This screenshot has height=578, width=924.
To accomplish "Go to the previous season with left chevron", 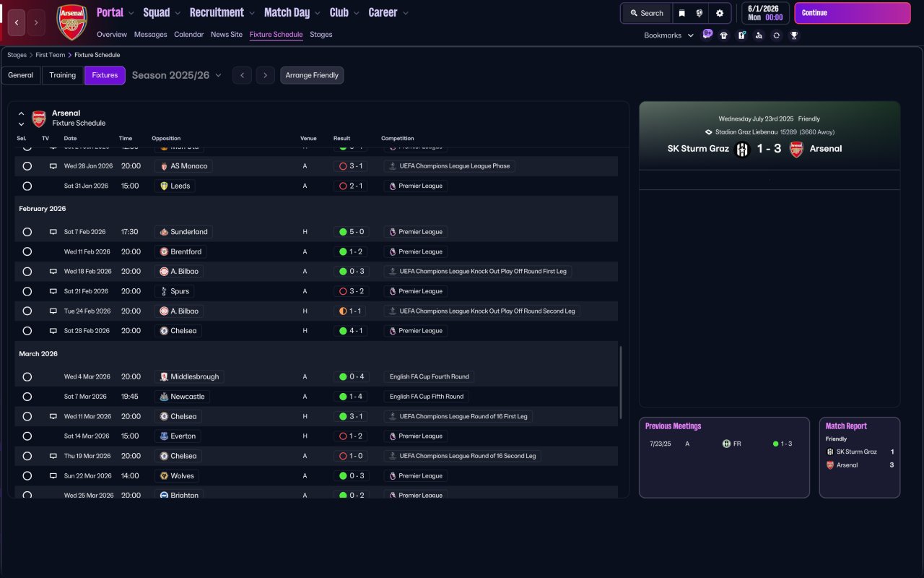I will coord(242,75).
